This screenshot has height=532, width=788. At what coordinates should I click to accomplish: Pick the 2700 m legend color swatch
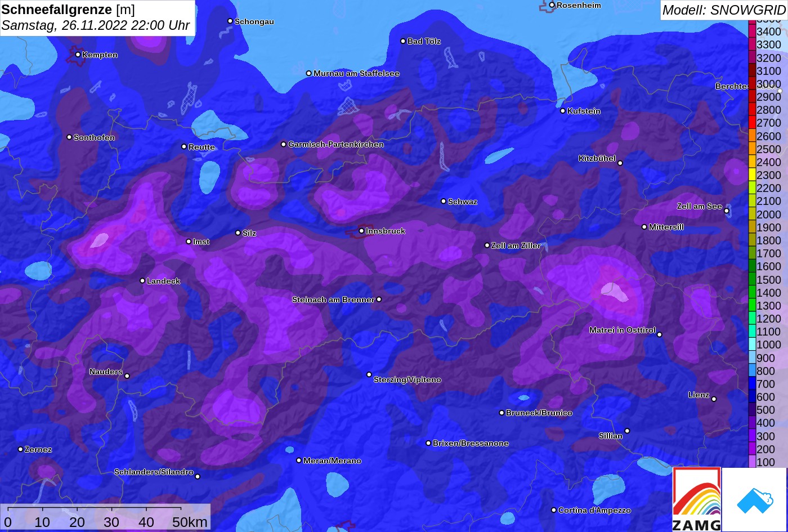pyautogui.click(x=752, y=122)
